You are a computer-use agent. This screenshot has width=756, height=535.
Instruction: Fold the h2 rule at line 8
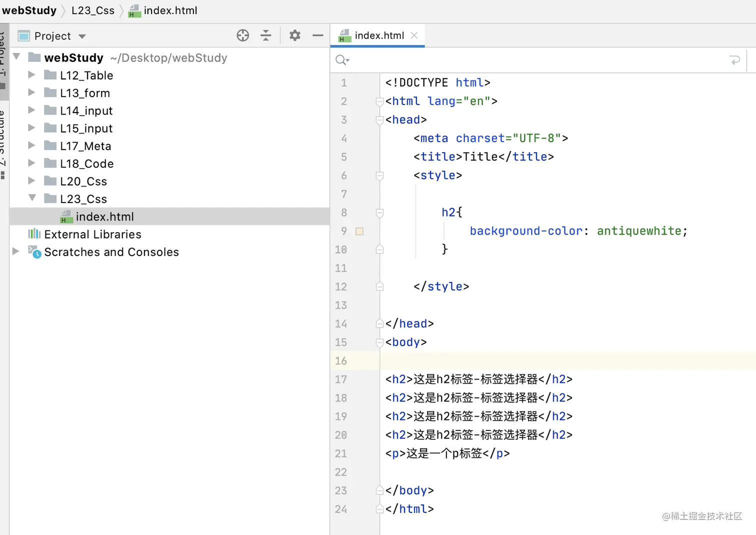tap(379, 212)
